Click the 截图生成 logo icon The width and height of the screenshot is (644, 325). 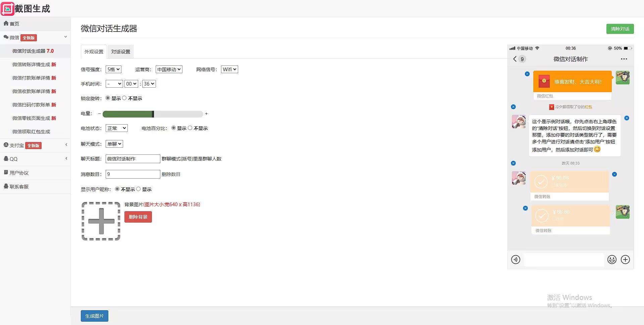7,9
